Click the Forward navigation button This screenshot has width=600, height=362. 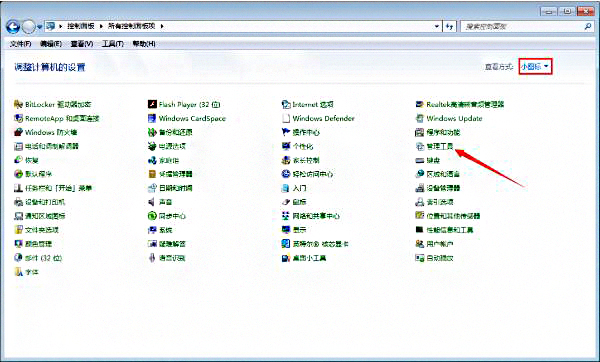coord(29,26)
